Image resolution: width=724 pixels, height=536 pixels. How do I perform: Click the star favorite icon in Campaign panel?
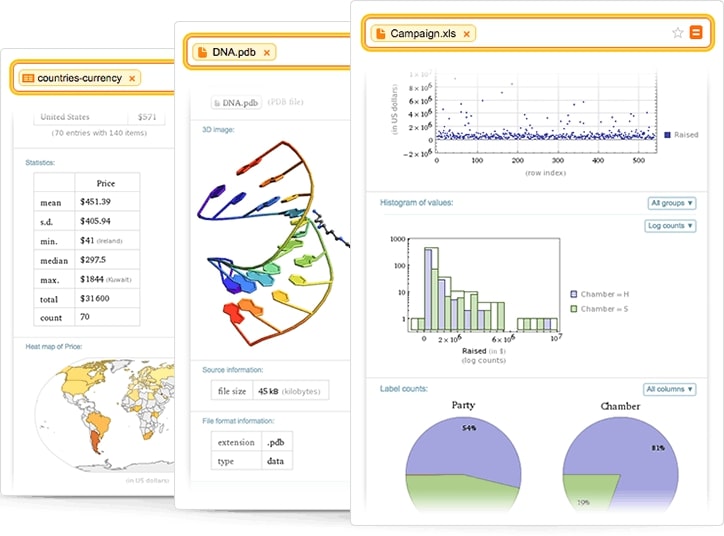click(x=677, y=33)
